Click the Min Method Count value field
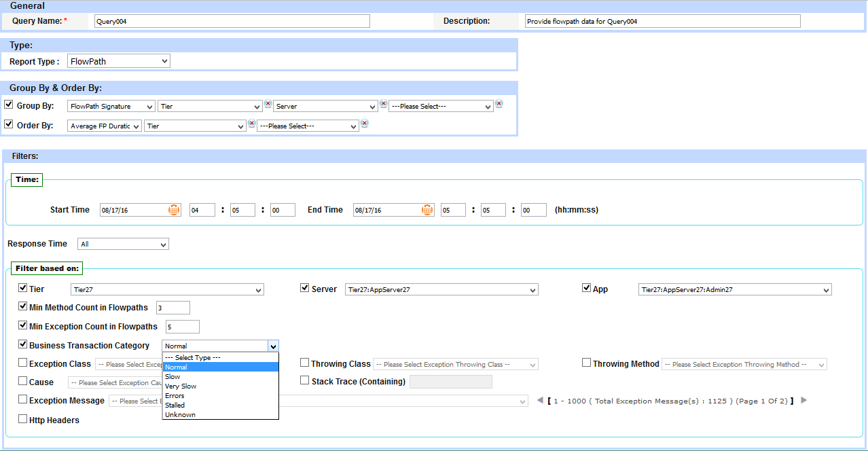Screen dimensions: 868x451 click(172, 308)
